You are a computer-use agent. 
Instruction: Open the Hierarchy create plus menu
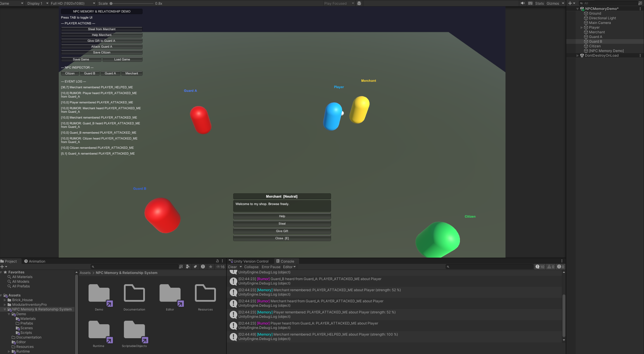(x=572, y=3)
